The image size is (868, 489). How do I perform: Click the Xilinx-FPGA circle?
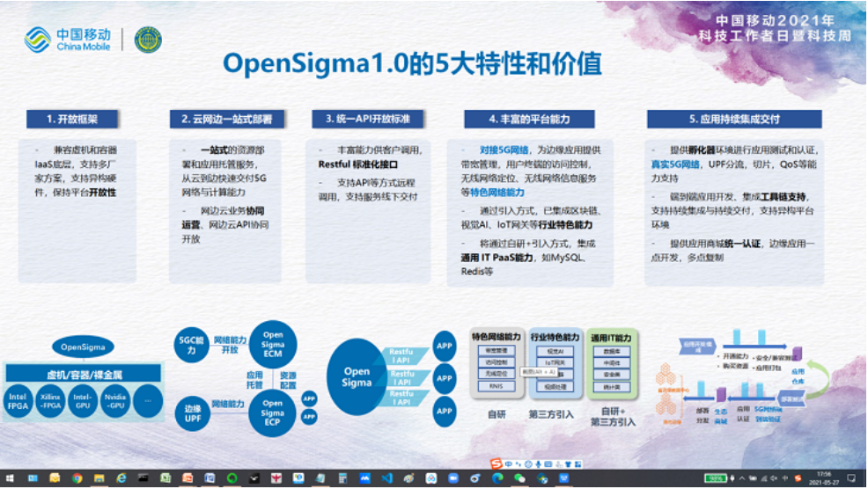[50, 401]
